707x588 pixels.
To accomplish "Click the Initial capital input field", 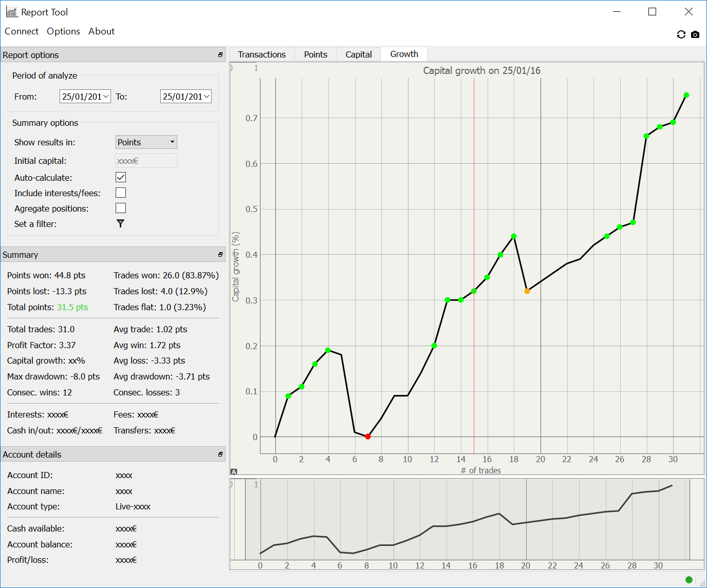I will [146, 161].
